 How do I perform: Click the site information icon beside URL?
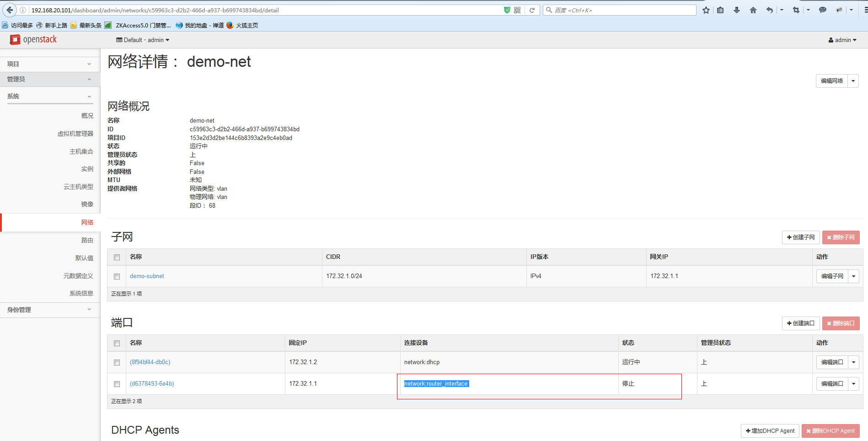pyautogui.click(x=23, y=10)
